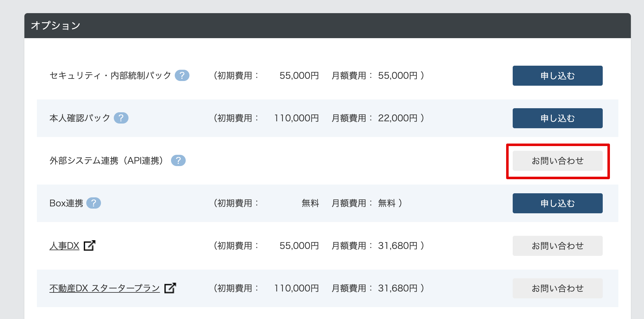Click external-link icon next to 人事DX
This screenshot has height=319, width=644.
coord(89,246)
